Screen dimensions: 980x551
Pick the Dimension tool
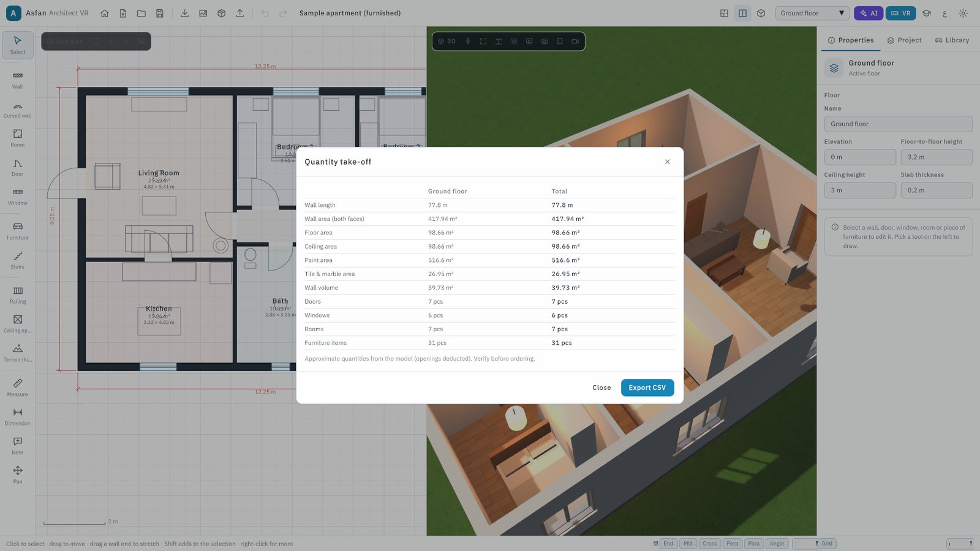(x=18, y=416)
